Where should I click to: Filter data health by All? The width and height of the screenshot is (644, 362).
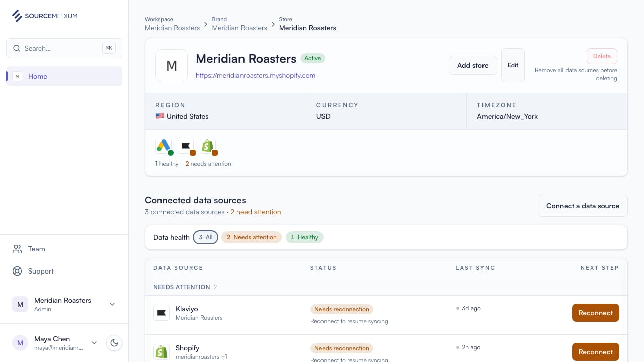[x=205, y=237]
